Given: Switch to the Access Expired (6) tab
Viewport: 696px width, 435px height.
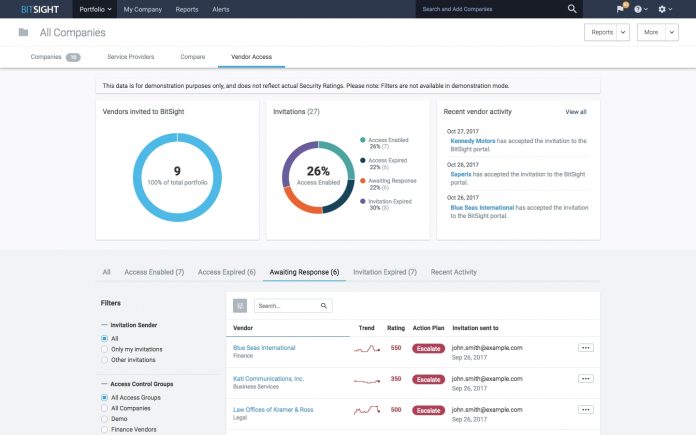Looking at the screenshot, I should point(227,272).
